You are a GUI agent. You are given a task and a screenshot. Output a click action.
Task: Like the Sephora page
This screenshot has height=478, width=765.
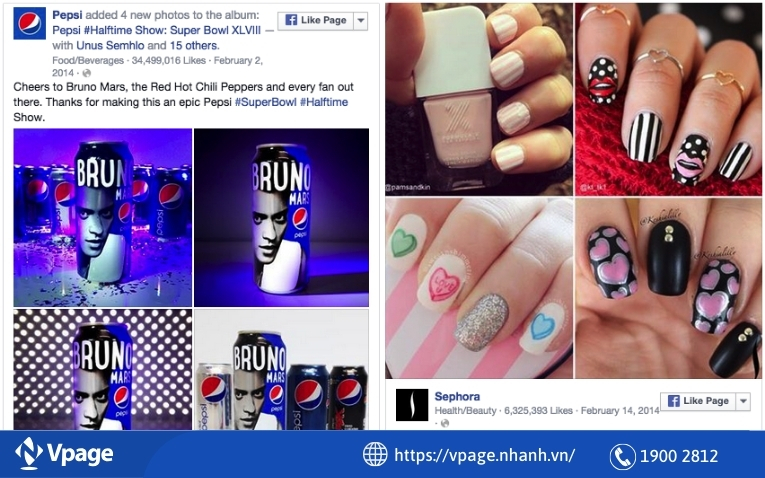(x=698, y=401)
